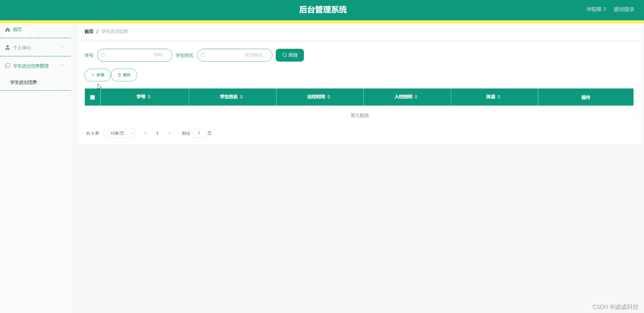Expand the 个人中心 sidebar menu
644x313 pixels.
[x=62, y=47]
